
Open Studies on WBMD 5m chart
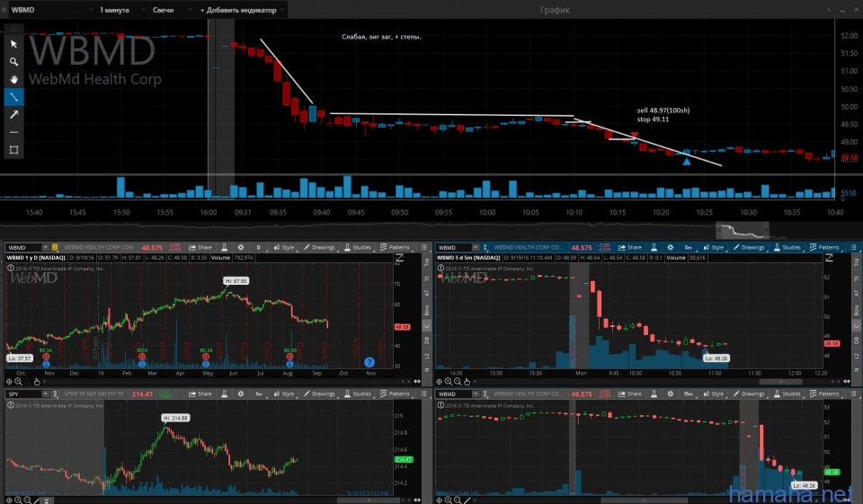coord(787,248)
